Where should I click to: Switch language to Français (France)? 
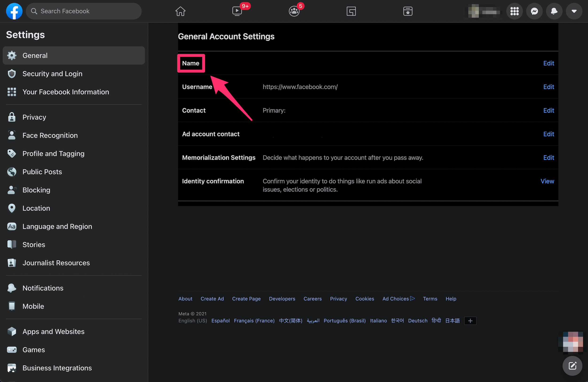pyautogui.click(x=254, y=321)
